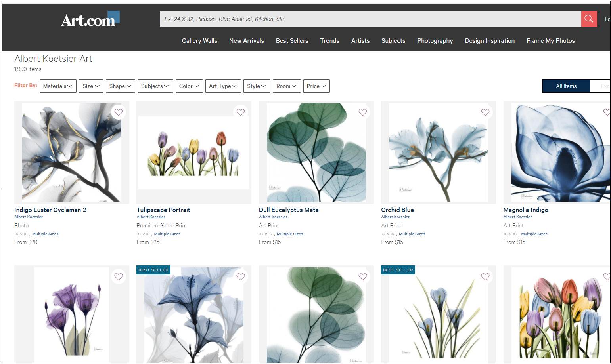The height and width of the screenshot is (364, 611).
Task: Click heart icon on Tulipscape Portrait
Action: 241,112
